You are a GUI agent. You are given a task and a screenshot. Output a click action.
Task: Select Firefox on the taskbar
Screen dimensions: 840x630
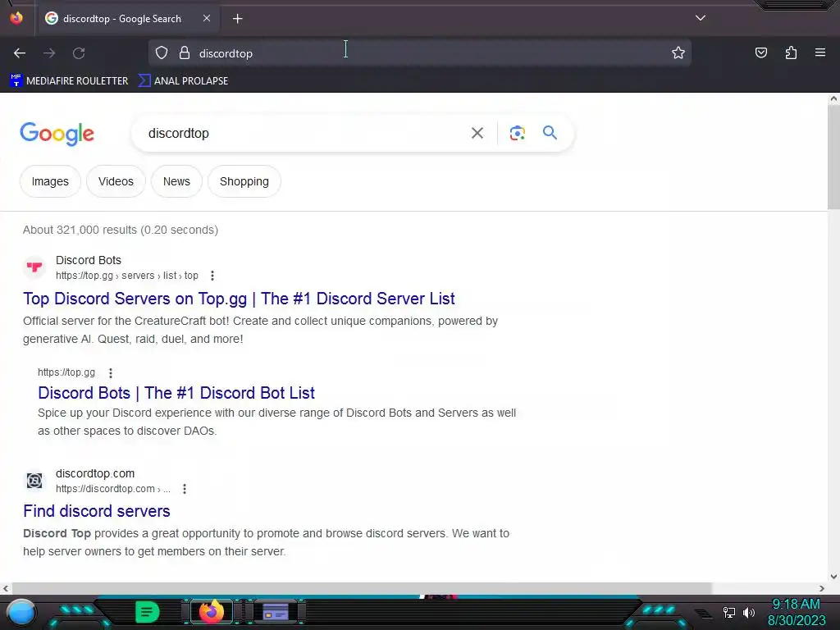coord(211,612)
